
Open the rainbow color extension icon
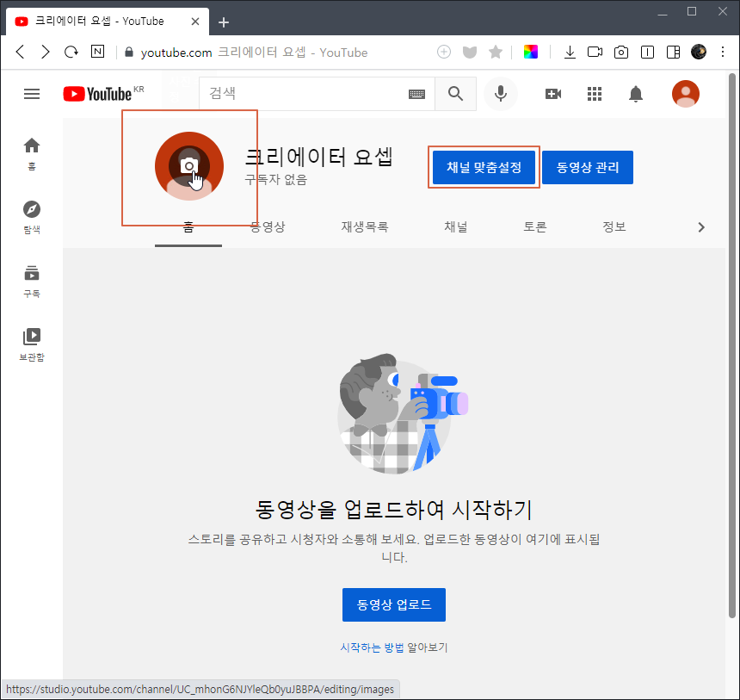coord(531,52)
